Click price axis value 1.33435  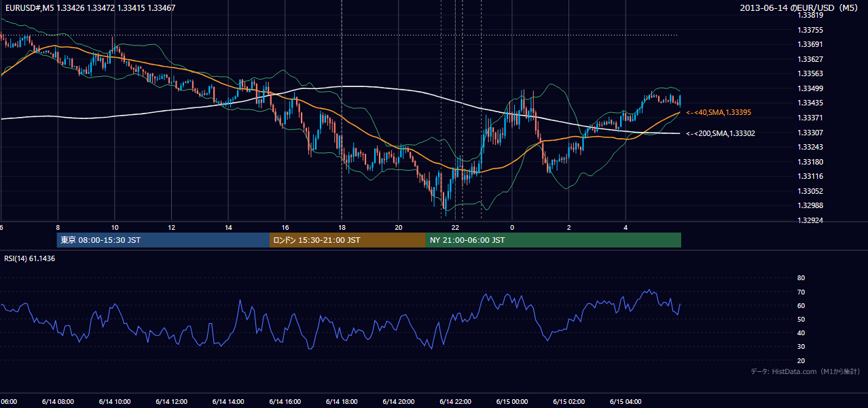(x=810, y=103)
